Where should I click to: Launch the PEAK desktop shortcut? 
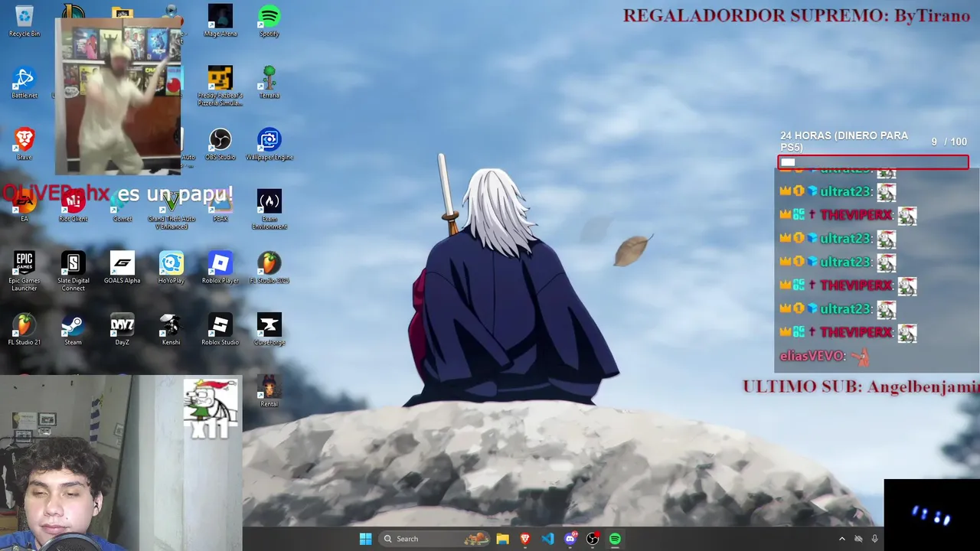point(220,207)
